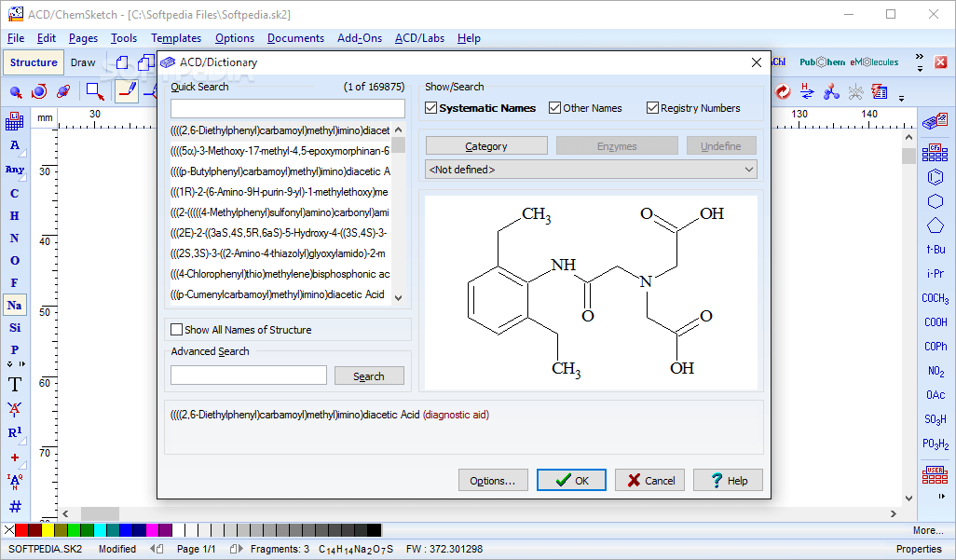Confirm with the OK button
The width and height of the screenshot is (956, 560).
pyautogui.click(x=571, y=480)
